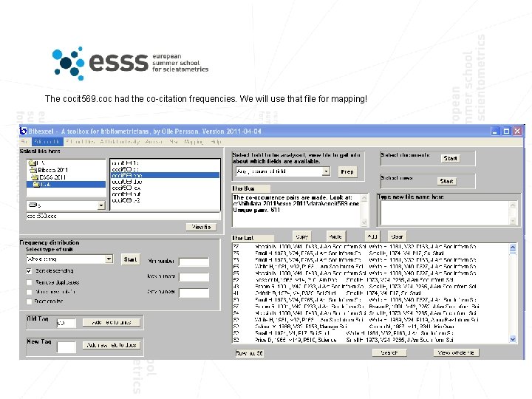532x399 pixels.
Task: Click the Type new file name text area
Action: click(x=445, y=213)
